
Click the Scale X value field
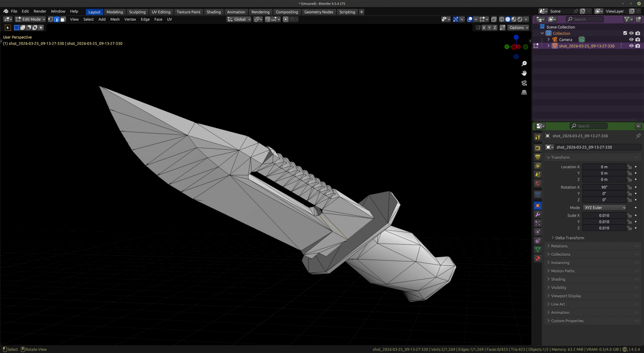tap(604, 215)
